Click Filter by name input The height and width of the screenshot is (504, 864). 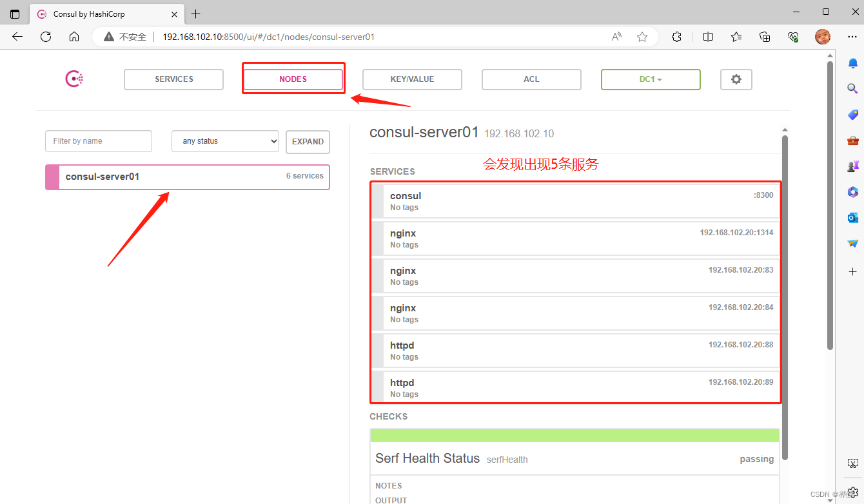tap(99, 141)
